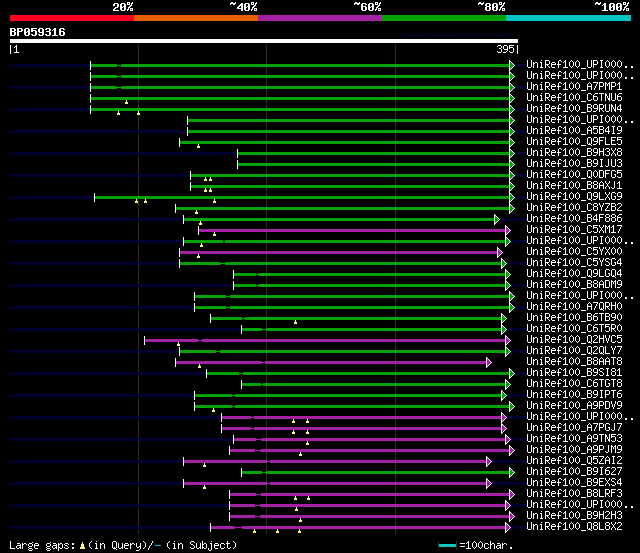Select the UniRef100_B8ADM9 label

(574, 285)
